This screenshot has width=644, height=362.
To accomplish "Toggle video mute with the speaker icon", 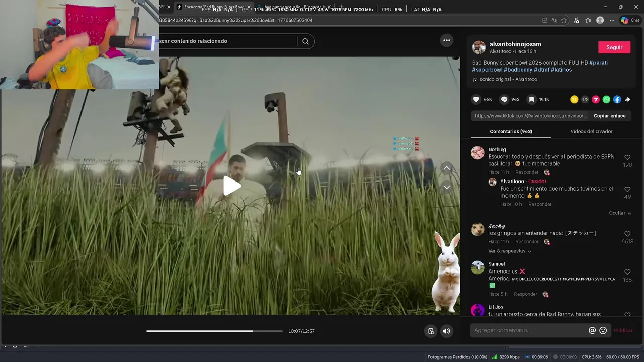I will click(x=446, y=331).
